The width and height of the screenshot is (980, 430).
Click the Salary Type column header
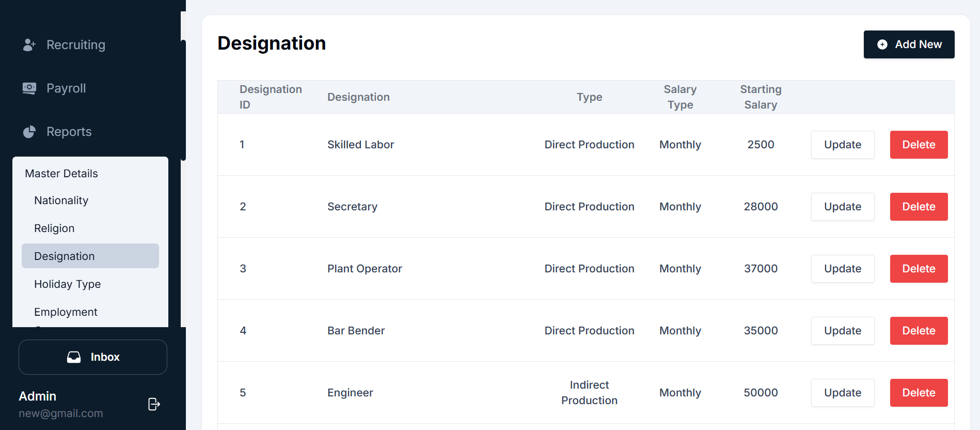click(680, 97)
